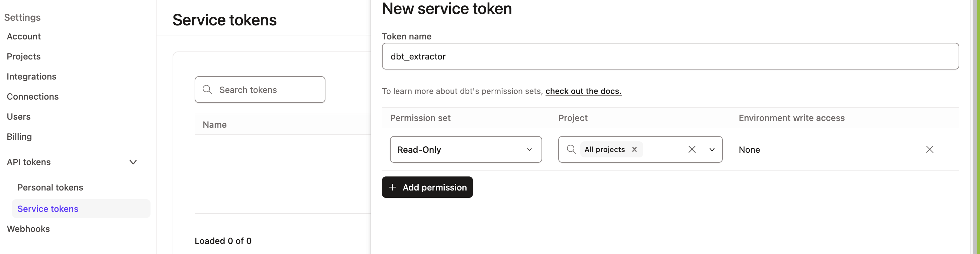Open the check out the docs link
The image size is (980, 254).
583,91
